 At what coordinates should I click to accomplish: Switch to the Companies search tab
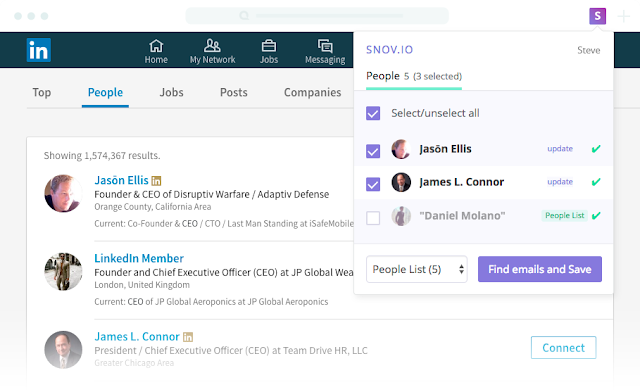pos(313,93)
